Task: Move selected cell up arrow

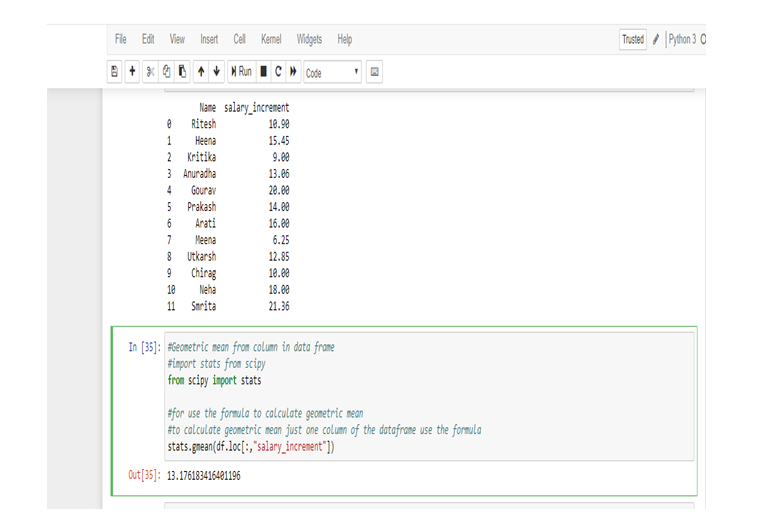Action: point(201,72)
